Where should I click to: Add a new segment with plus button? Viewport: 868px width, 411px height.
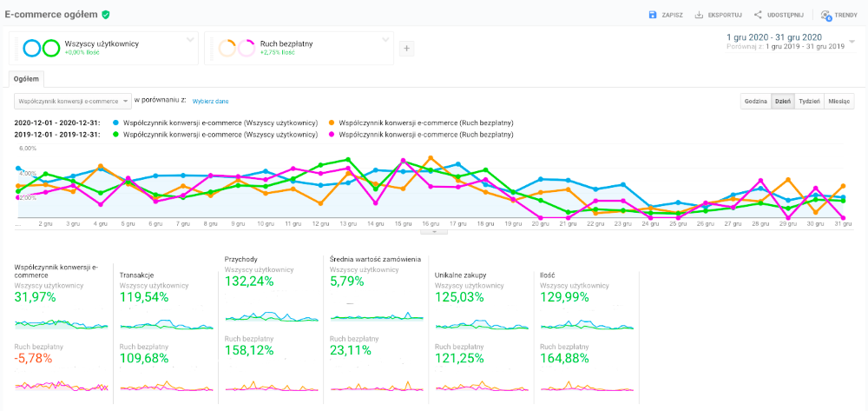407,49
